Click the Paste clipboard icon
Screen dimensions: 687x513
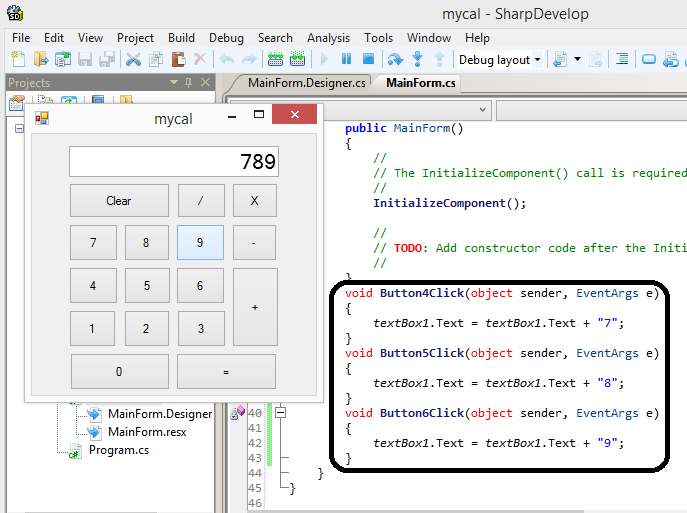pos(178,60)
